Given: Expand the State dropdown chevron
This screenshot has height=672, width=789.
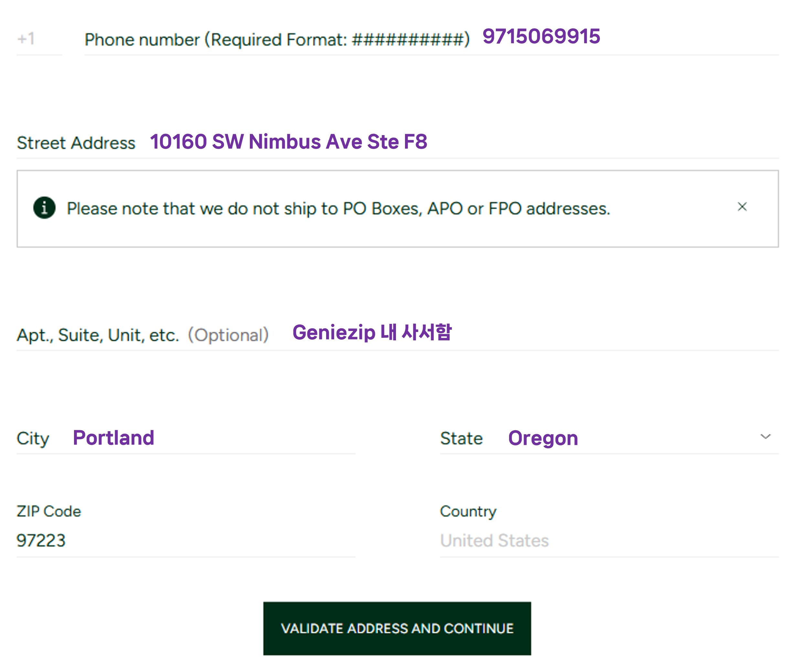Looking at the screenshot, I should point(765,436).
